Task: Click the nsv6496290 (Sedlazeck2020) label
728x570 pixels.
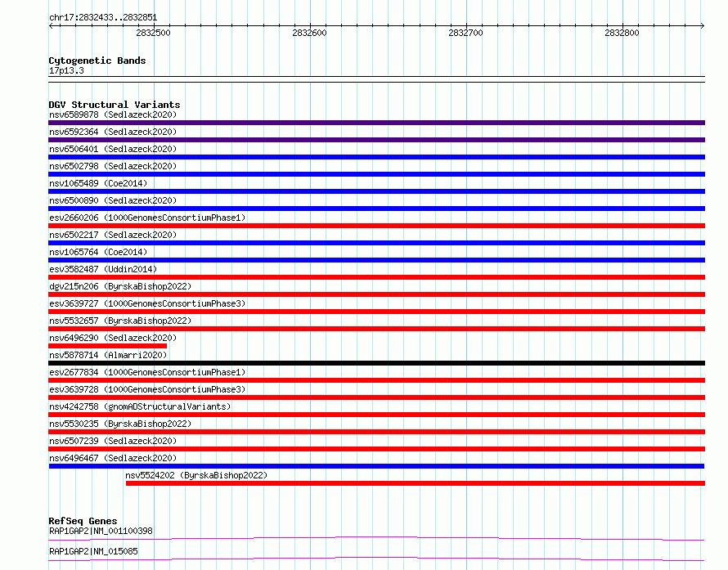Action: 113,338
